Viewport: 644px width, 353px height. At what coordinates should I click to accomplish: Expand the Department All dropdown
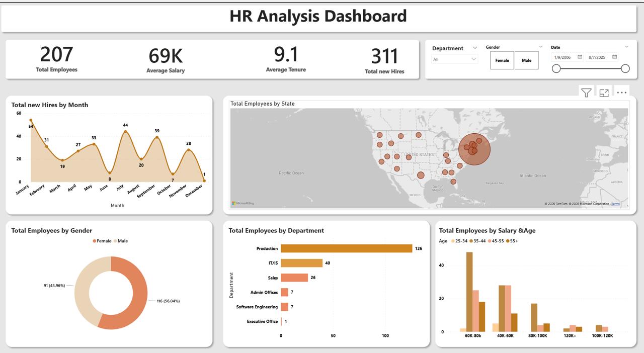point(473,59)
